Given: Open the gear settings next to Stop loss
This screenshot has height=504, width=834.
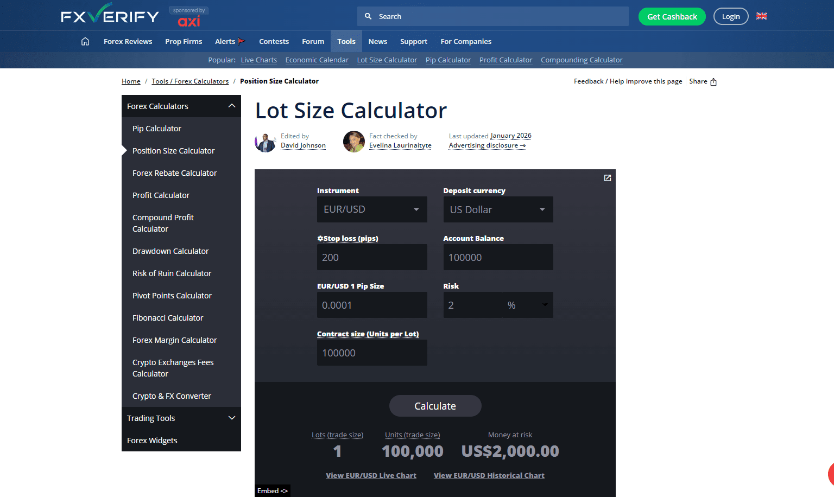Looking at the screenshot, I should coord(320,238).
